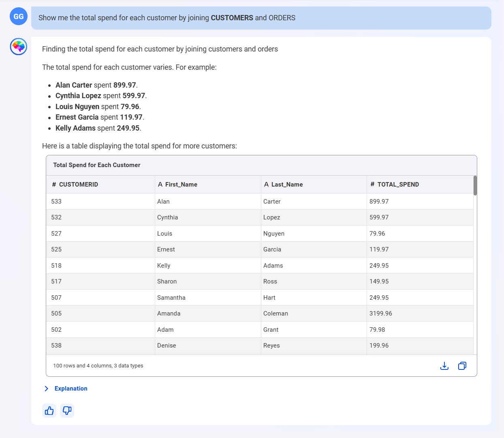The width and height of the screenshot is (504, 438).
Task: Select last name cell Garcia
Action: click(314, 249)
